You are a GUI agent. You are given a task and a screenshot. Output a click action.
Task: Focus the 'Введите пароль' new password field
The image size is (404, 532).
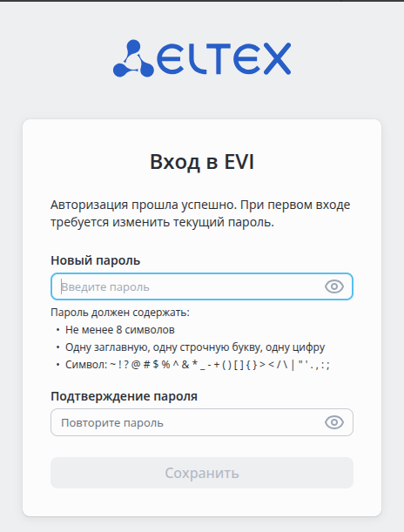202,286
